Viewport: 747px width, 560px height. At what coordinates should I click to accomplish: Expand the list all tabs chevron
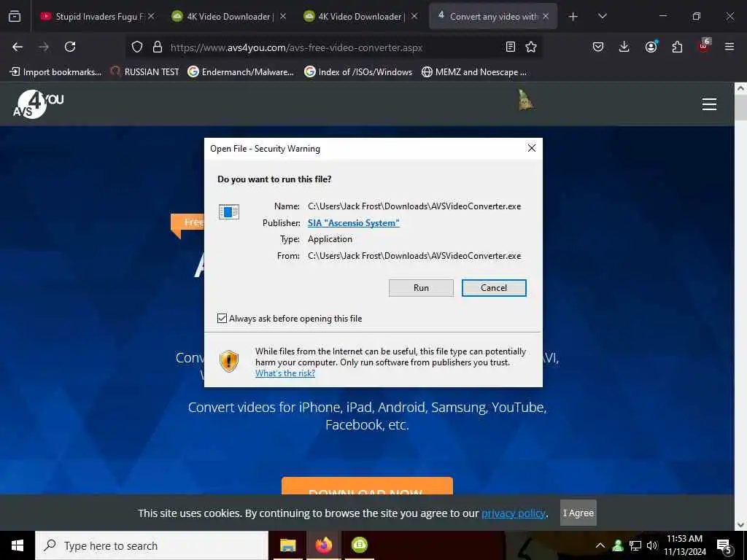click(x=602, y=16)
